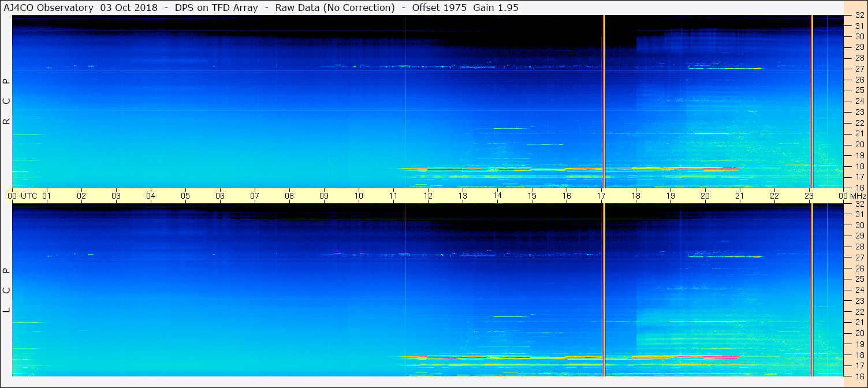The height and width of the screenshot is (388, 868).
Task: Click the 29 MHz label on the LCP frequency scale
Action: pos(859,236)
